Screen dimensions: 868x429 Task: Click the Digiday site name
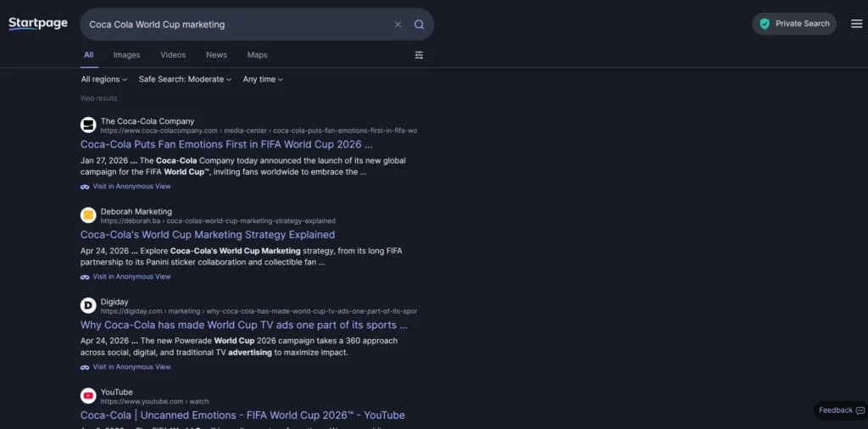coord(114,302)
